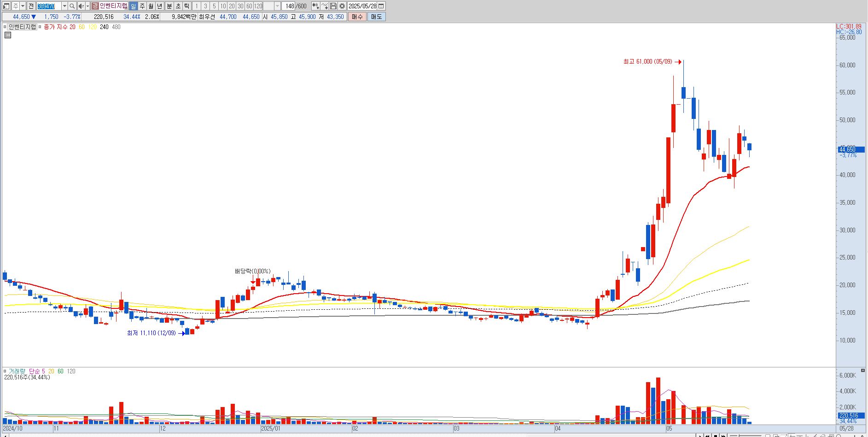
Task: Click the red 경 warning badge icon
Action: [x=95, y=6]
